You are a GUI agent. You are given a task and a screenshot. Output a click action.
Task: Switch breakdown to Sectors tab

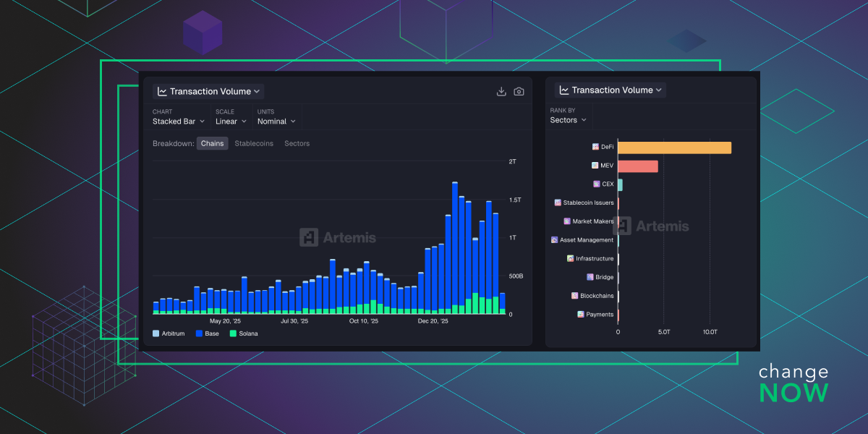coord(297,143)
